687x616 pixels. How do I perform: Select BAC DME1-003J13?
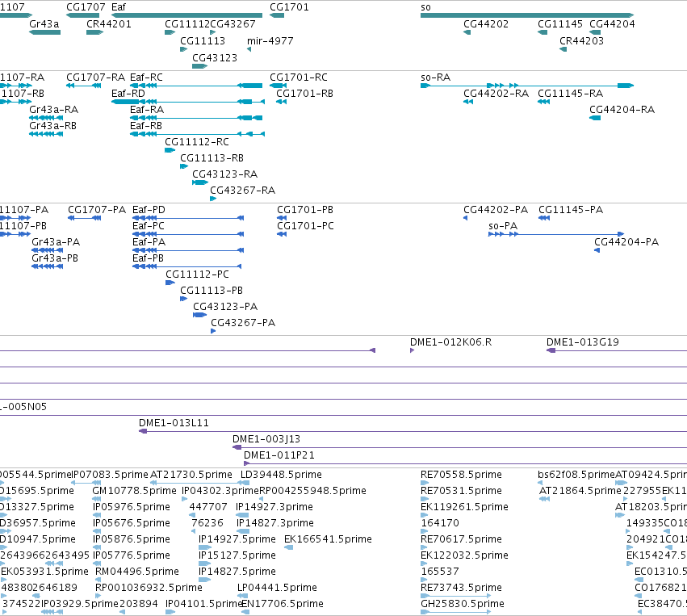(x=266, y=439)
